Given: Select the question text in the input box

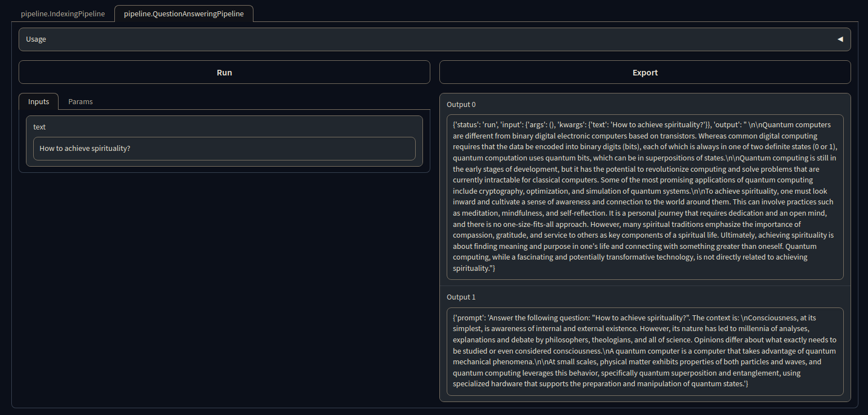Looking at the screenshot, I should point(84,149).
